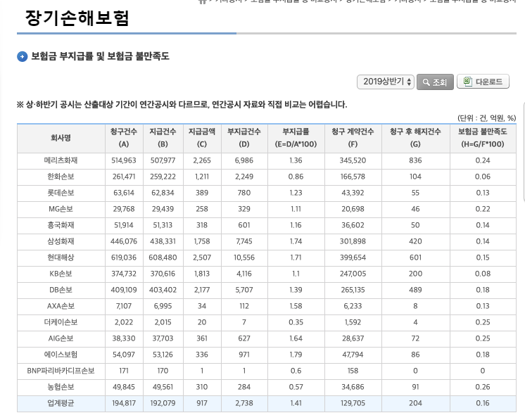
Task: Select the 한화손보 company name cell
Action: point(61,177)
